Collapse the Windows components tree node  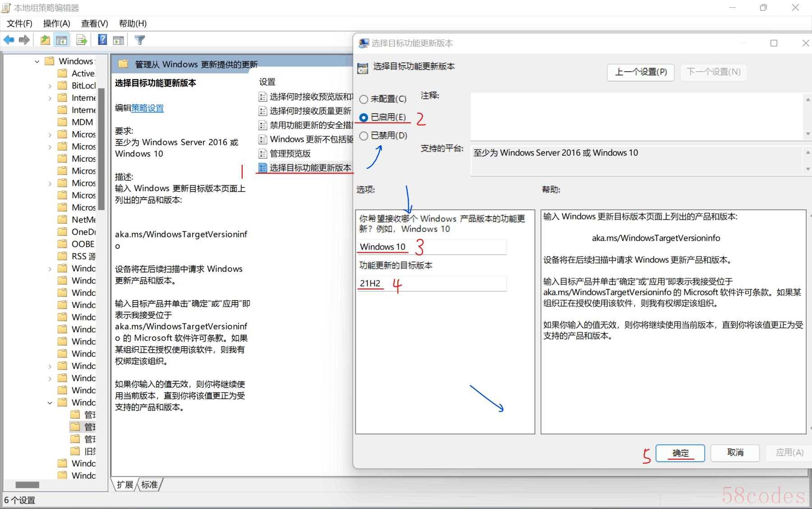[37, 61]
